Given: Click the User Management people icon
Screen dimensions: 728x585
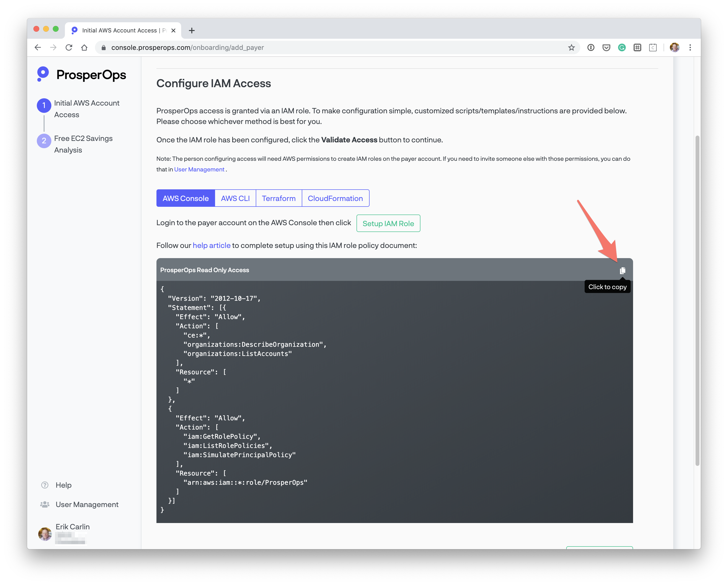Looking at the screenshot, I should [x=45, y=504].
